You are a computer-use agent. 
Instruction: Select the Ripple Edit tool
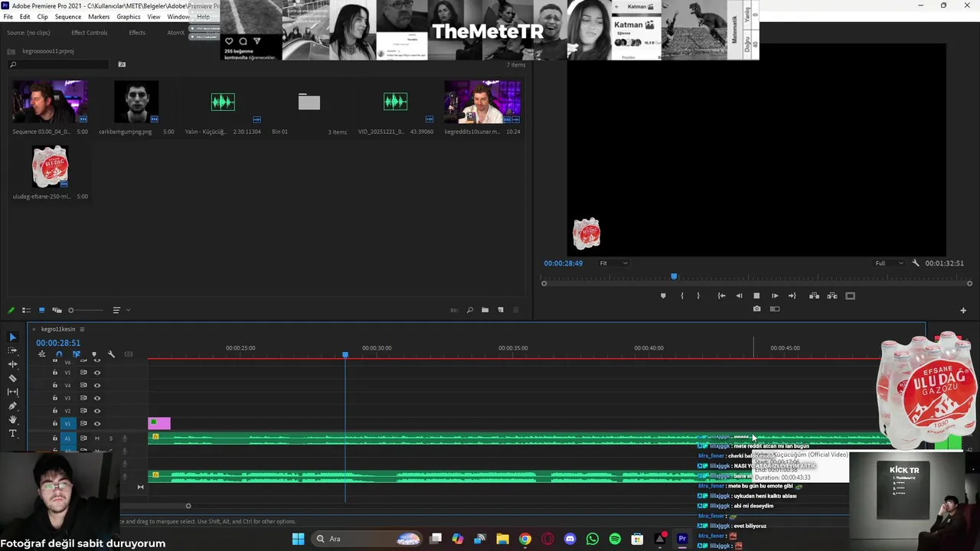tap(12, 364)
